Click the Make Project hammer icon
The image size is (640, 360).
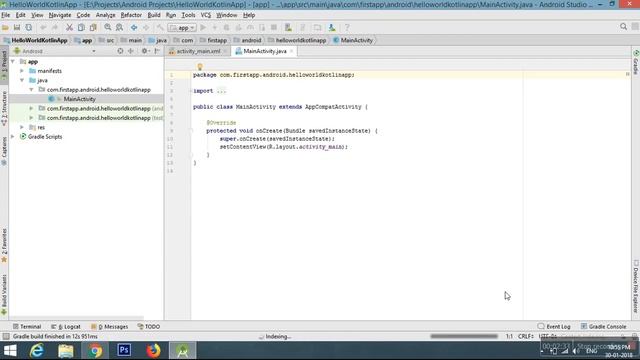[160, 27]
